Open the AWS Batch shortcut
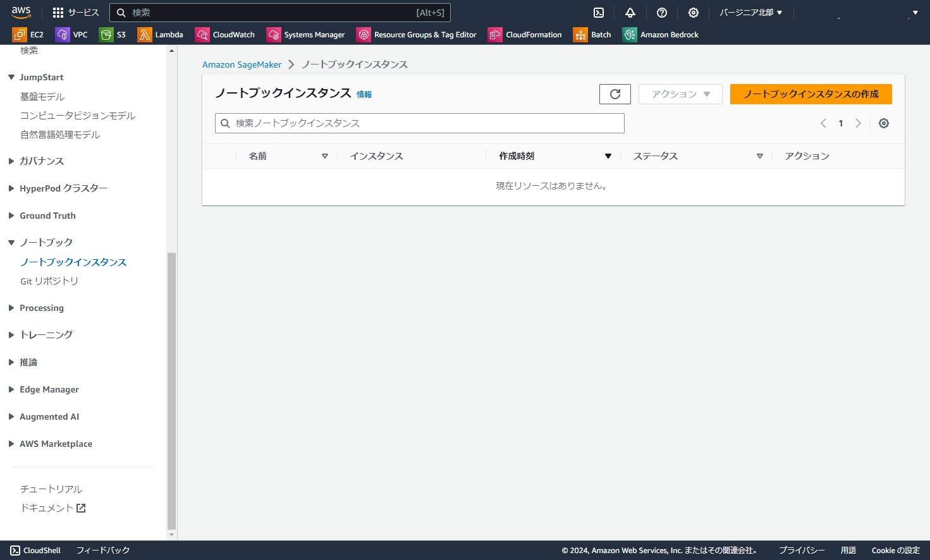Viewport: 930px width, 560px height. coord(592,35)
